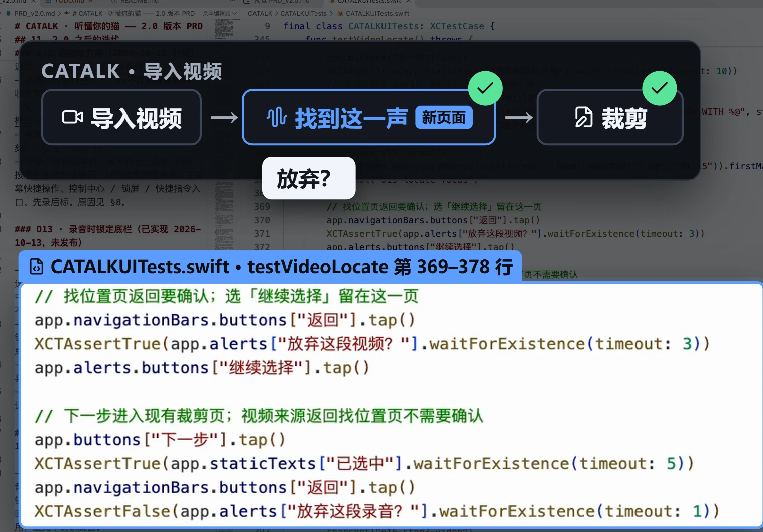Click line number 369 in the gutter
Viewport: 763px width, 532px height.
click(262, 207)
